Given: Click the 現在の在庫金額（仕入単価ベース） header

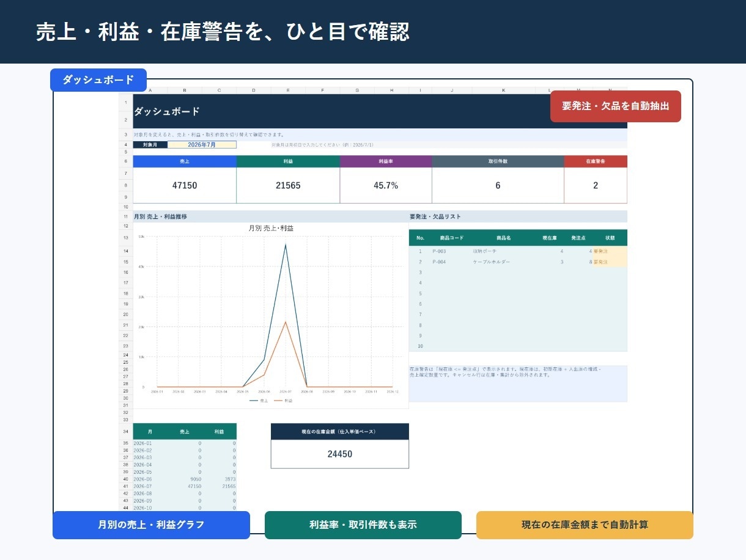Looking at the screenshot, I should coord(340,432).
